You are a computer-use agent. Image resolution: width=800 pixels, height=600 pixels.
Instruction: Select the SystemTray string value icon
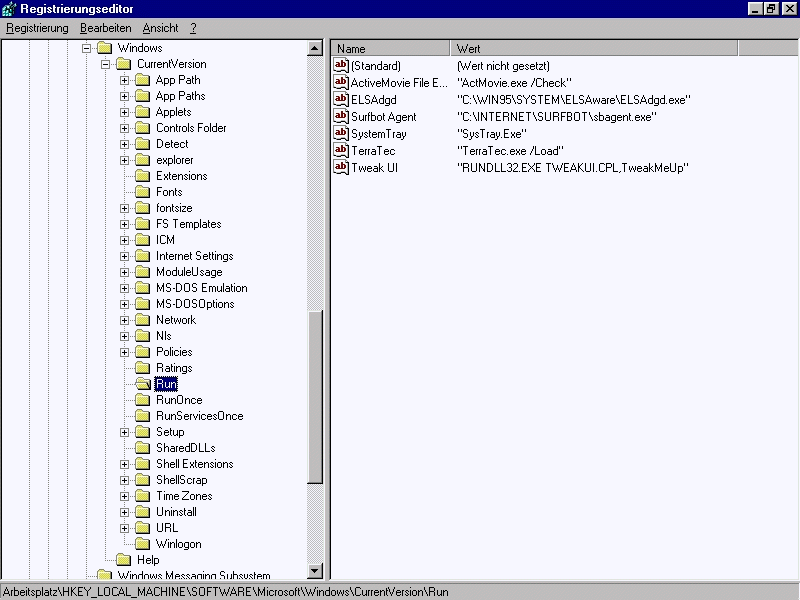[341, 133]
